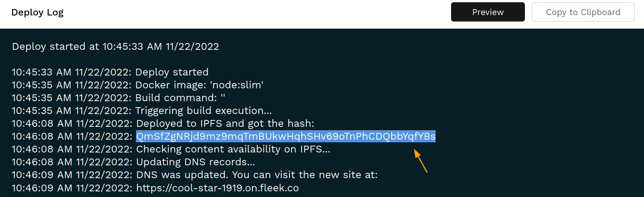
Task: Click the 'Deploy started at' header line
Action: (115, 46)
